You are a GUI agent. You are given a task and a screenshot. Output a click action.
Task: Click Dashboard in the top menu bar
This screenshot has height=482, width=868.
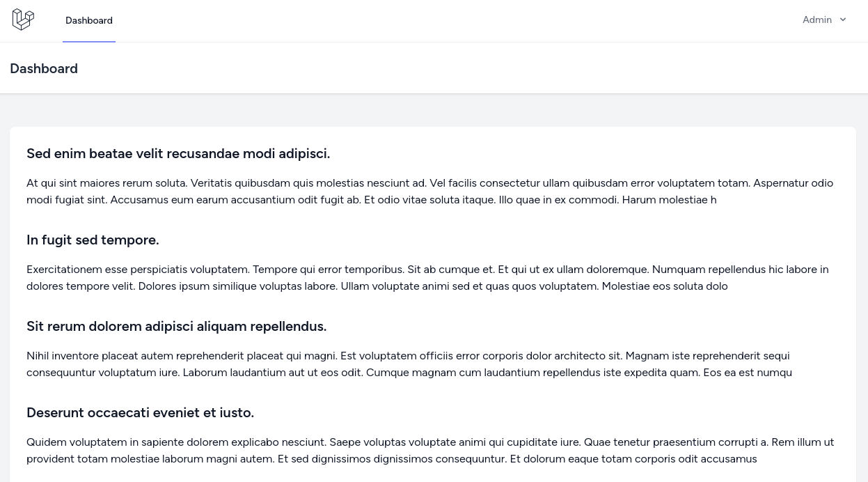[88, 20]
